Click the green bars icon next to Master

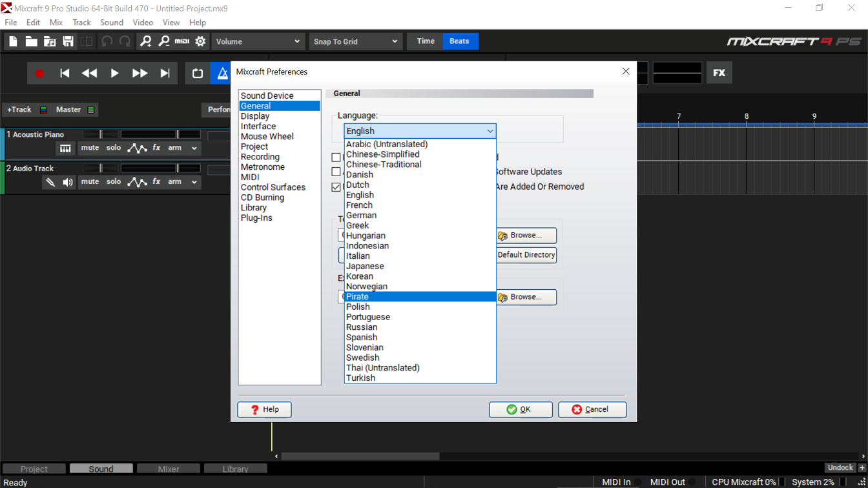pos(91,110)
